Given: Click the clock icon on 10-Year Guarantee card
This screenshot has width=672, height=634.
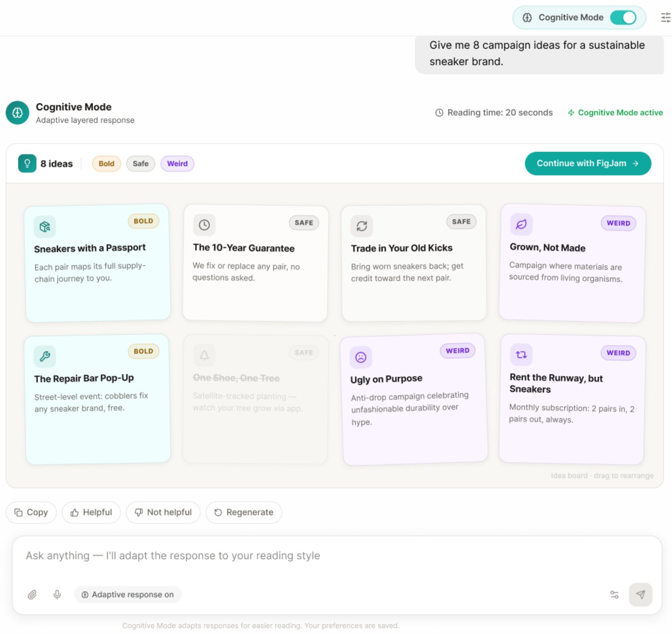Looking at the screenshot, I should (x=204, y=225).
